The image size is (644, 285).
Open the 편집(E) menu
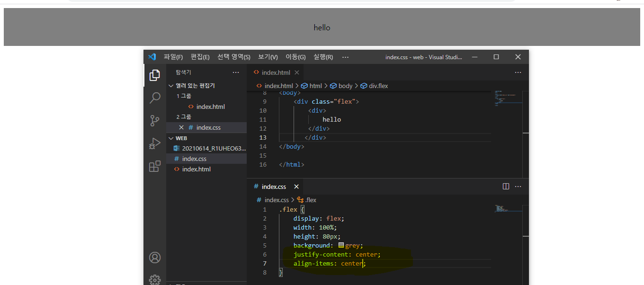[200, 57]
